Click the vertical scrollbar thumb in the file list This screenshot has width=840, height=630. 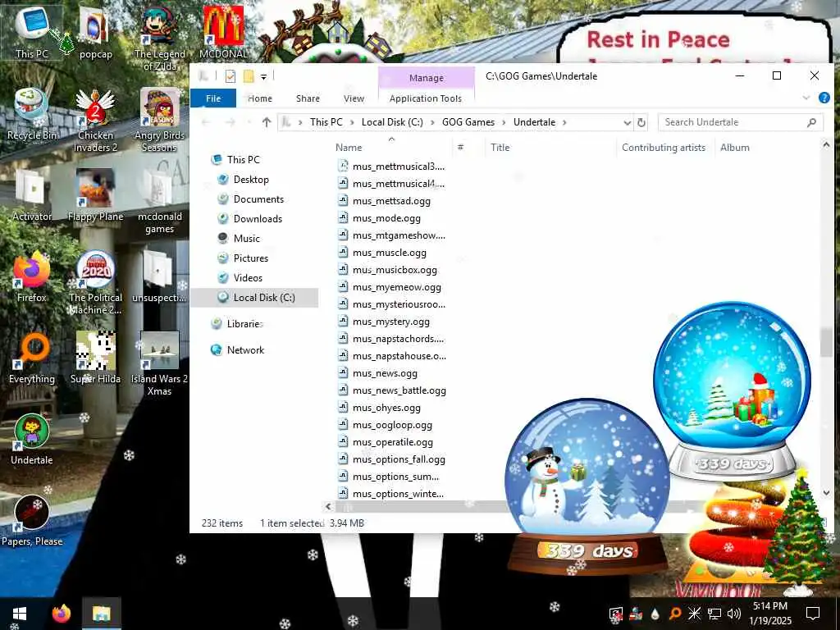(x=826, y=342)
